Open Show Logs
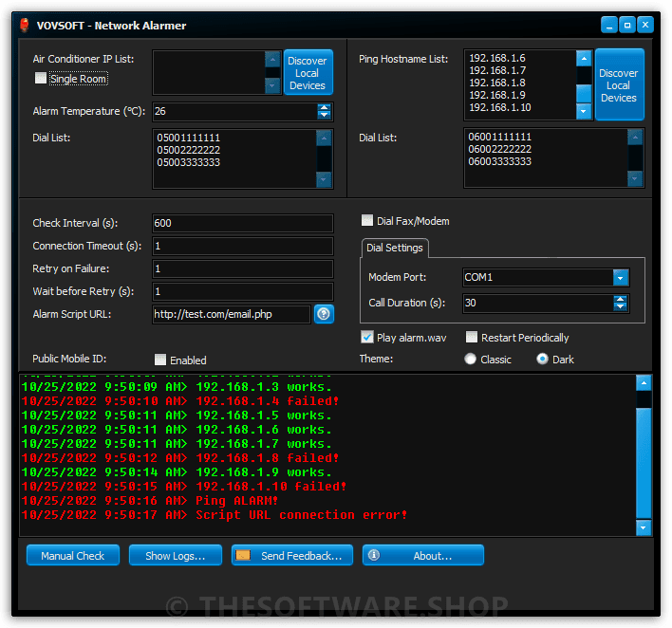The width and height of the screenshot is (672, 628). [x=176, y=555]
